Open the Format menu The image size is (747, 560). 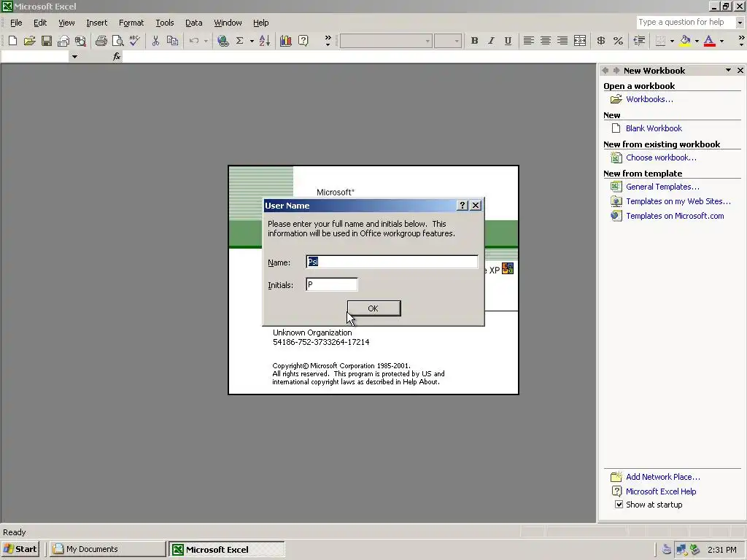(131, 23)
